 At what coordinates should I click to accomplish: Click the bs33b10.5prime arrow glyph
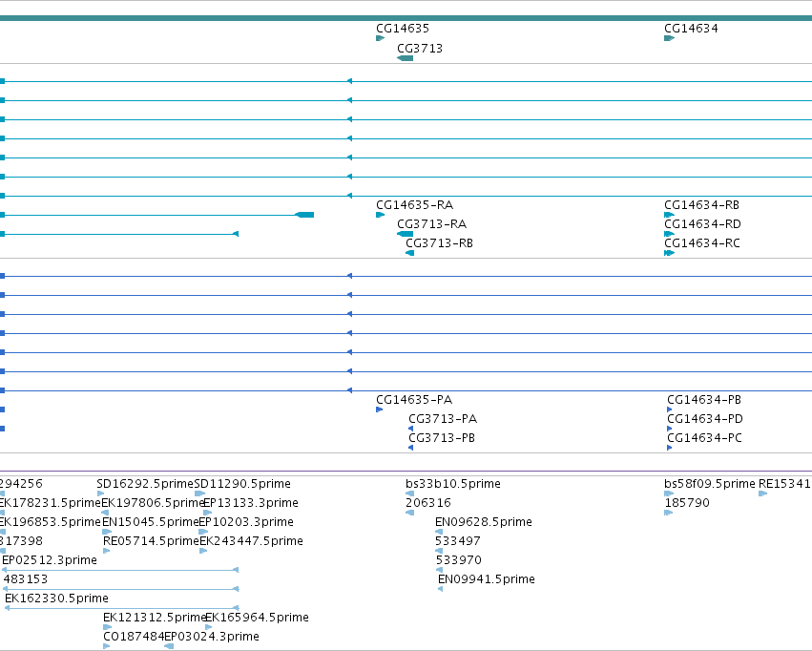(x=409, y=493)
